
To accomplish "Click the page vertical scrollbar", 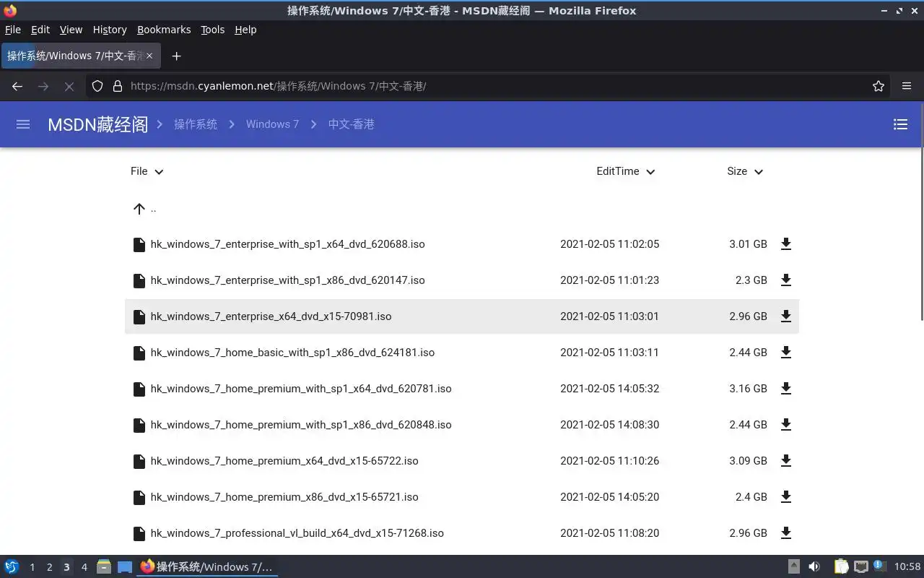I will [921, 213].
